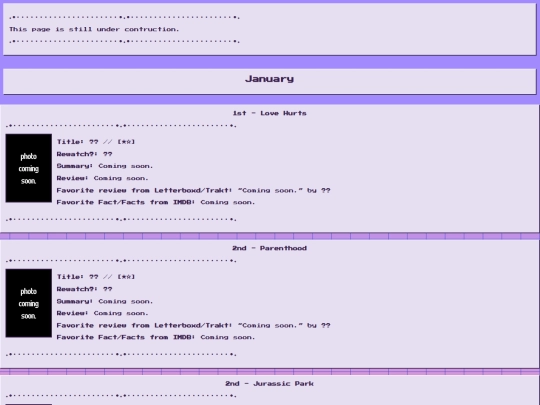Screen dimensions: 540x405
Task: Click the Summary line in the Parenthood entry
Action: click(105, 301)
